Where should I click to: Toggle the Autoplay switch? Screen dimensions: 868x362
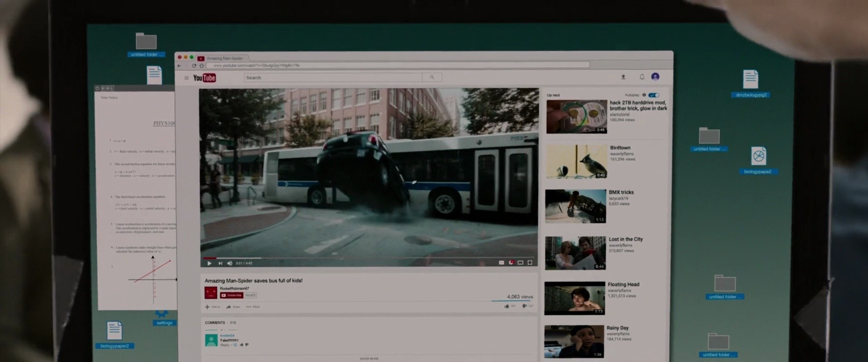point(654,95)
